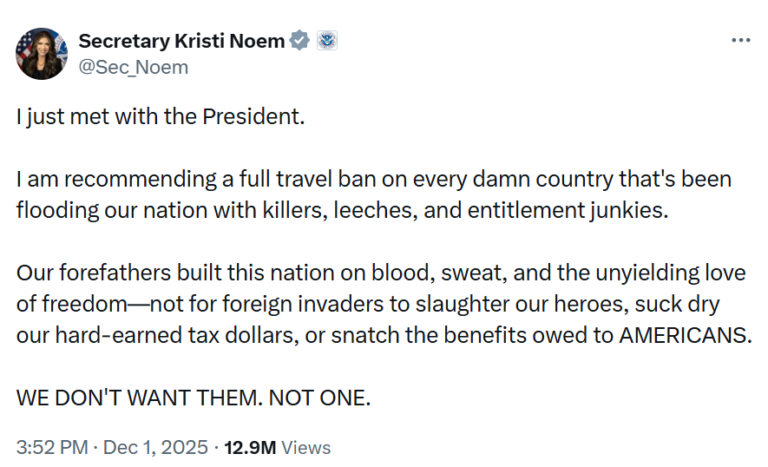Open the @Sec_Noem handle link

133,67
